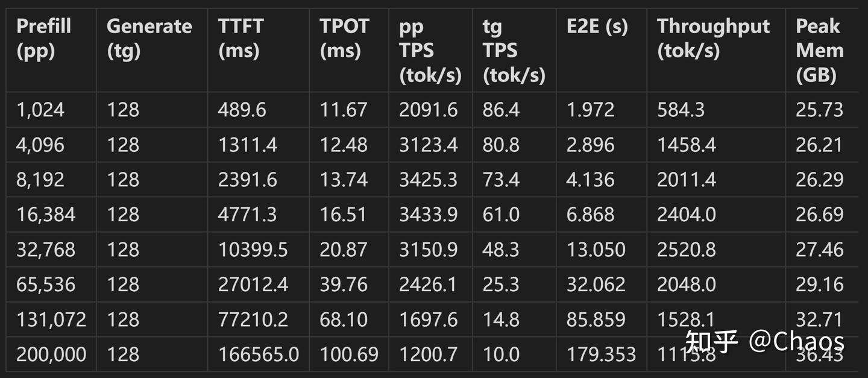Click the 3433.9 pp TPS value
The height and width of the screenshot is (378, 868).
point(428,215)
